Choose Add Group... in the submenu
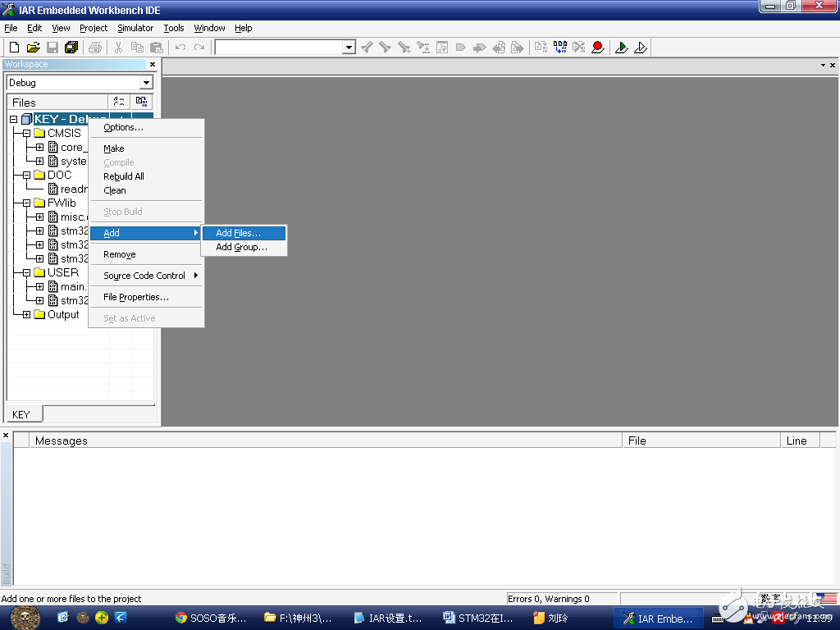This screenshot has height=630, width=840. [241, 247]
